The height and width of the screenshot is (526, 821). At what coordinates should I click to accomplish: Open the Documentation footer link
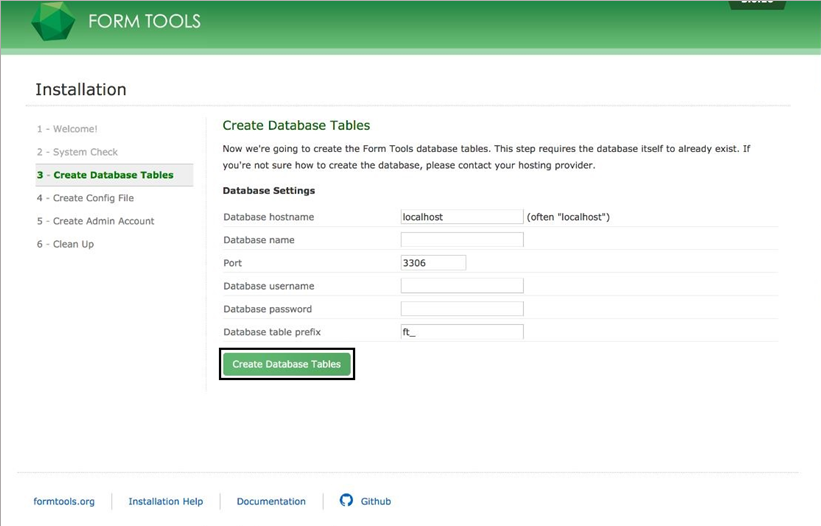tap(271, 501)
